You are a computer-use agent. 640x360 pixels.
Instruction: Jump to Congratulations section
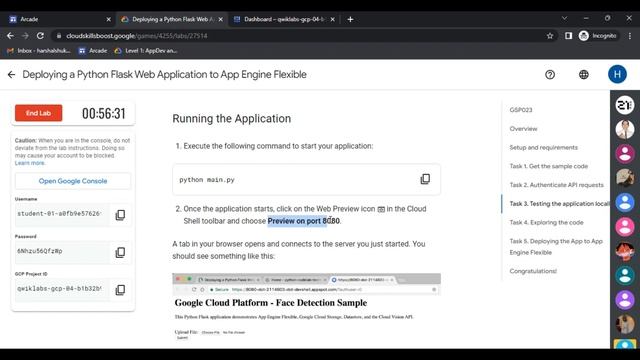[533, 271]
